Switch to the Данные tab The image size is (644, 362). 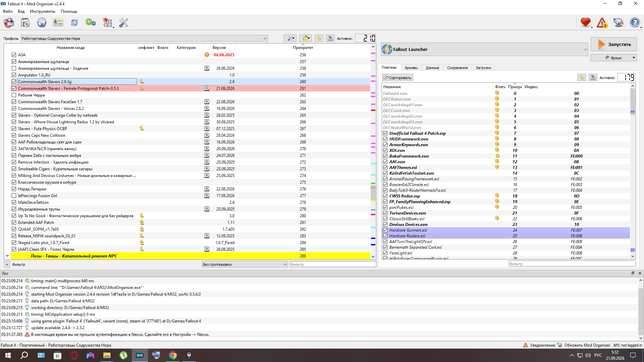(x=432, y=68)
